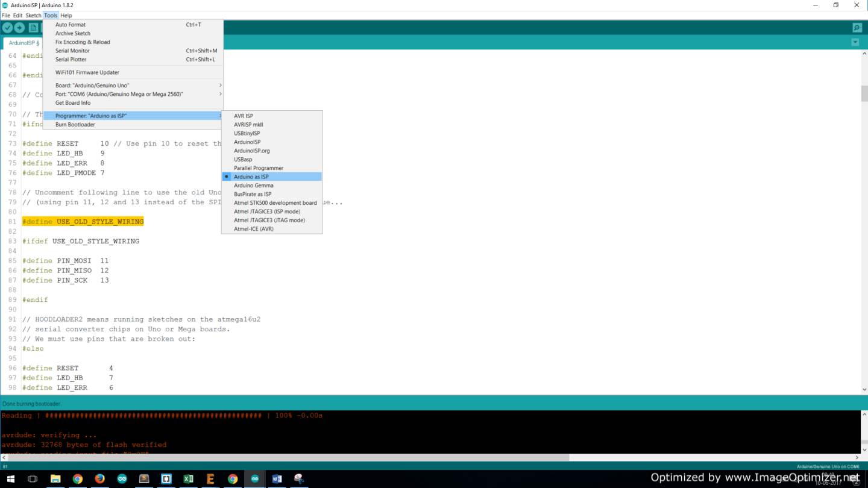Click the Upload arrow toolbar button
Viewport: 868px width, 488px height.
click(x=20, y=28)
